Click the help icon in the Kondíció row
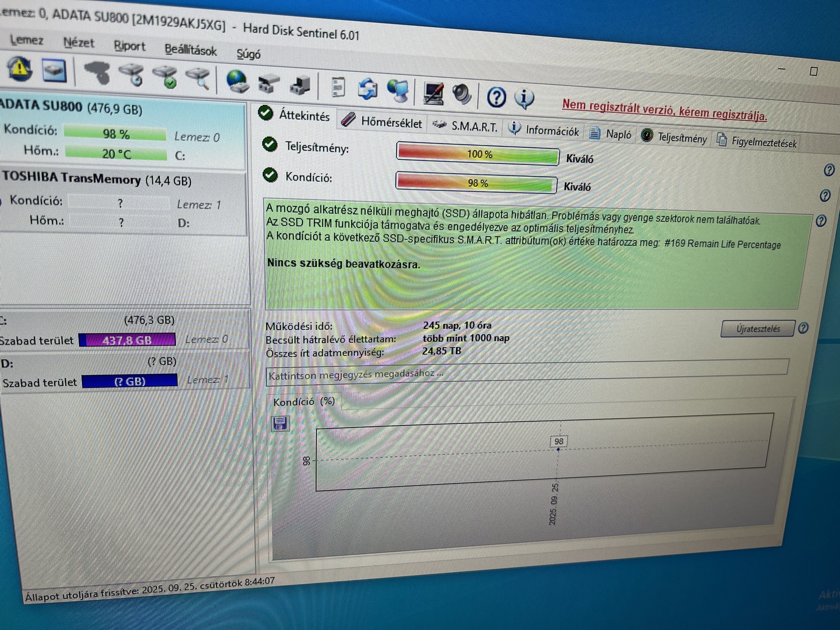This screenshot has width=840, height=630. pyautogui.click(x=825, y=195)
